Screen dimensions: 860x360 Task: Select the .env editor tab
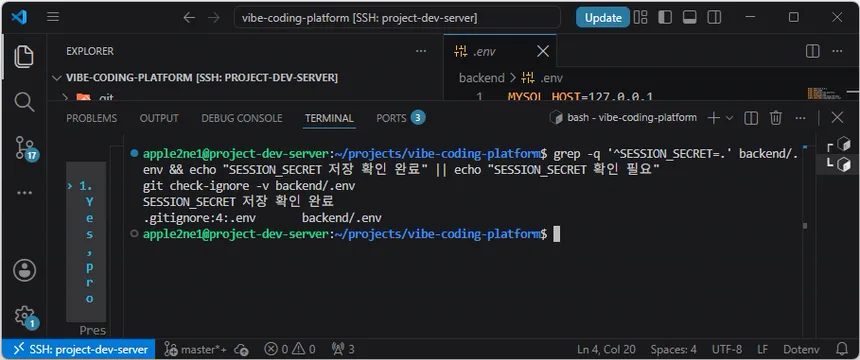click(x=500, y=52)
